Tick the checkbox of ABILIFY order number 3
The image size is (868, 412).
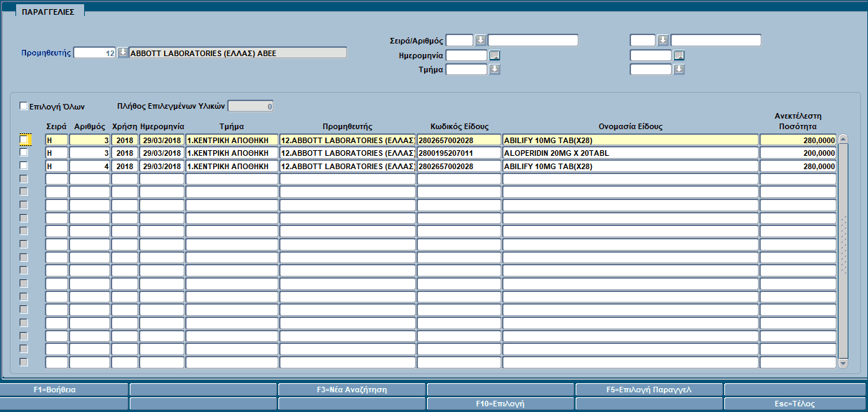tap(24, 140)
